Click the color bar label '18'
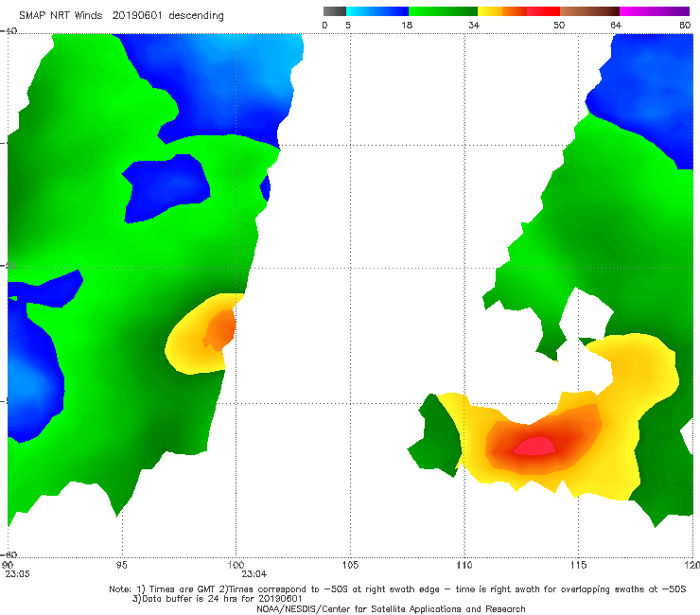 407,26
